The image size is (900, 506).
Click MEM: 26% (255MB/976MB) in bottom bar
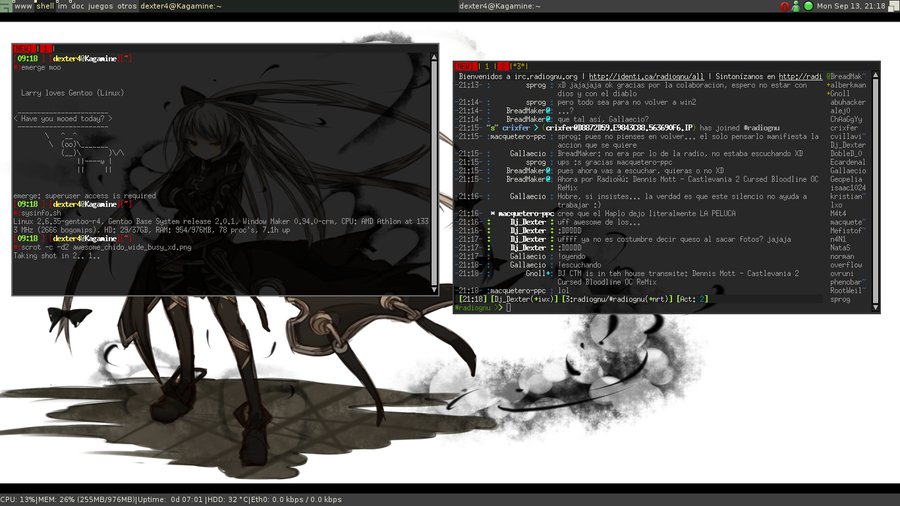[x=86, y=500]
